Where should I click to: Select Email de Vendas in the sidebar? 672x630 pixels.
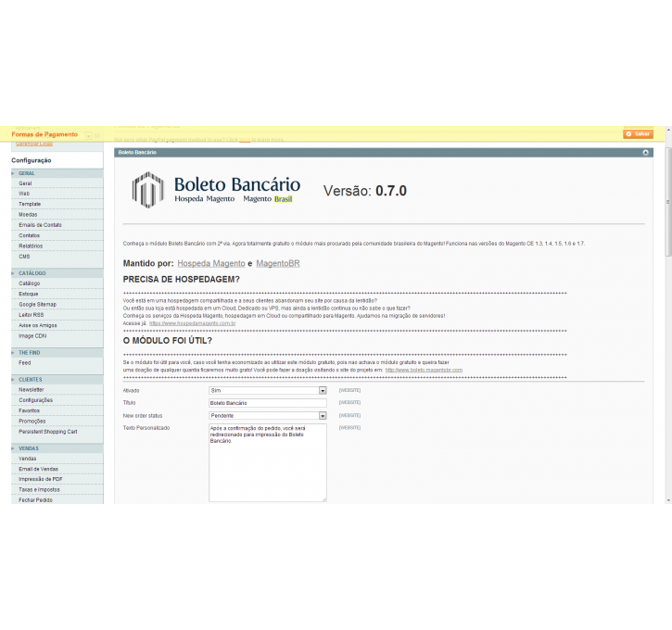57,469
